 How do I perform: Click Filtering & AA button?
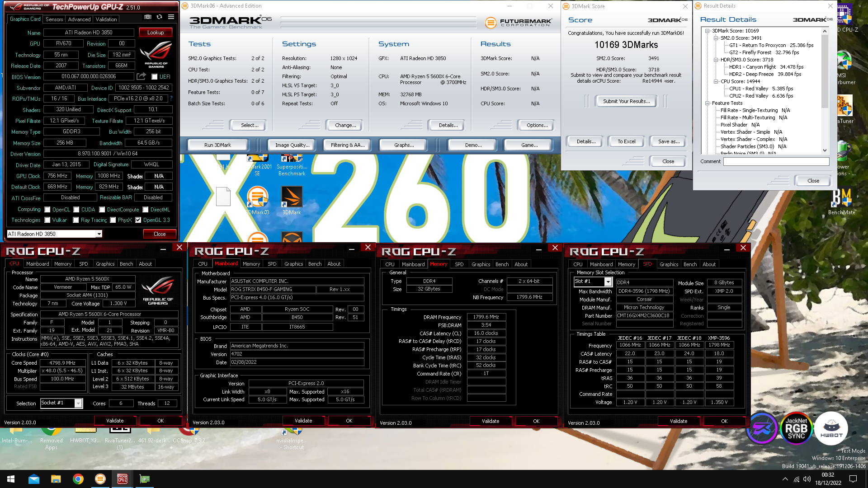pos(347,145)
